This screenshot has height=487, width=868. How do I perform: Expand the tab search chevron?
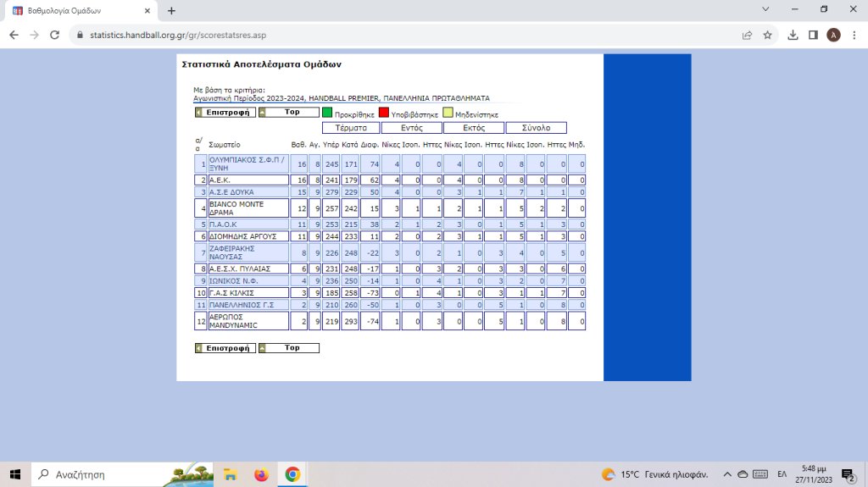click(x=765, y=9)
